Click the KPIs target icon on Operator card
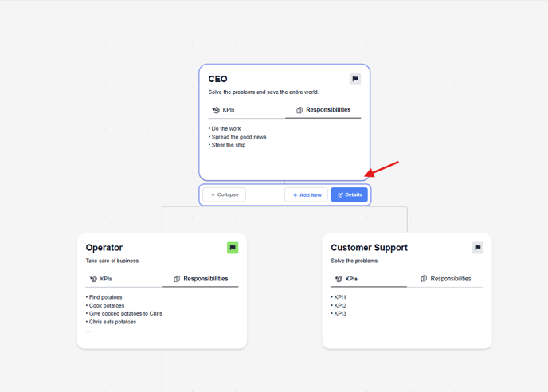The width and height of the screenshot is (548, 392). tap(93, 279)
